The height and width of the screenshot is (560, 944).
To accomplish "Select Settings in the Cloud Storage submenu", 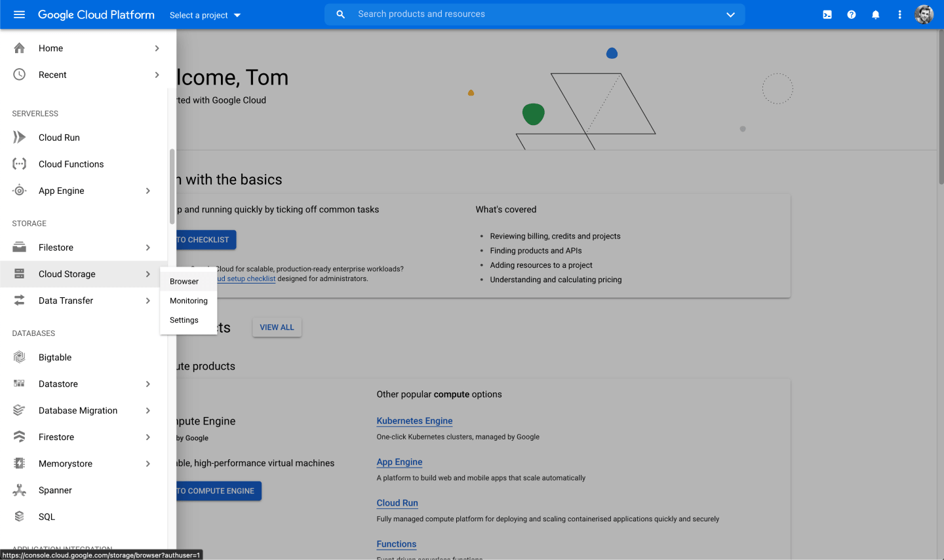I will (x=184, y=320).
